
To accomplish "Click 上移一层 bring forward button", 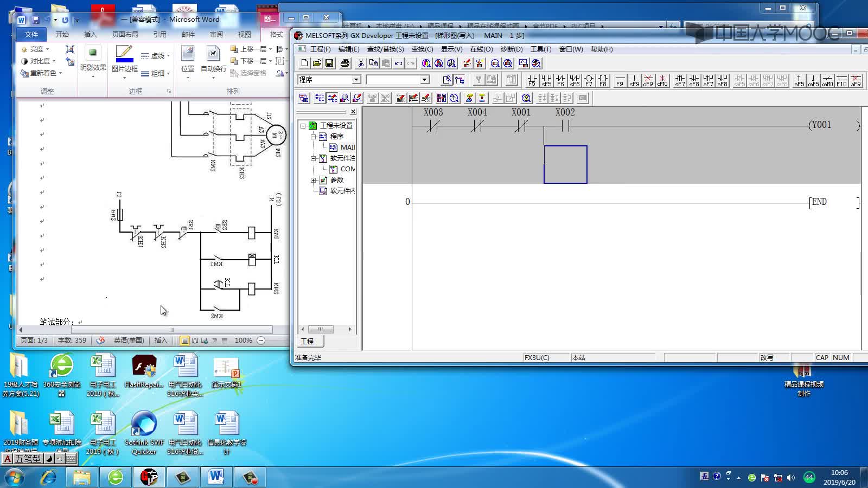I will tap(251, 49).
